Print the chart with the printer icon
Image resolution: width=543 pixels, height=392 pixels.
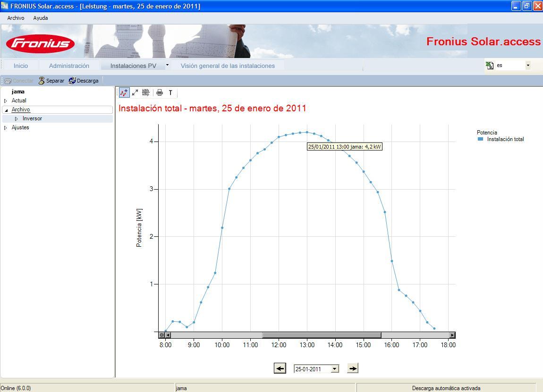pos(160,92)
